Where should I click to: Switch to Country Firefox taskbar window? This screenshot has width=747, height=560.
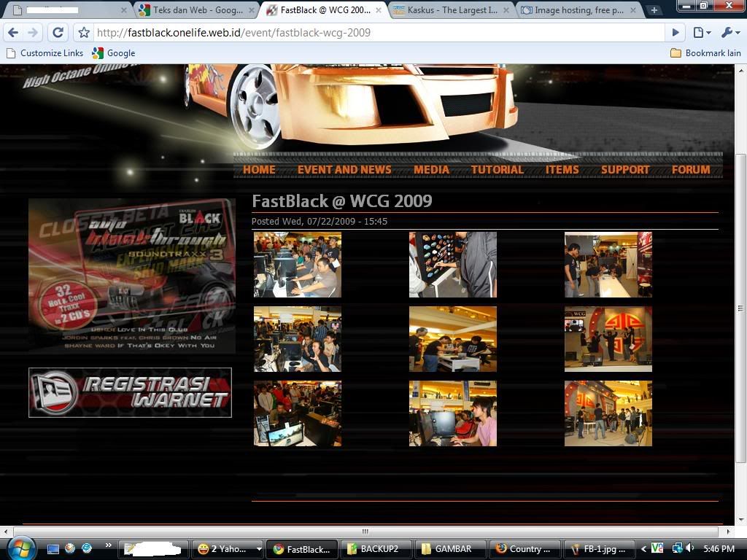click(524, 549)
